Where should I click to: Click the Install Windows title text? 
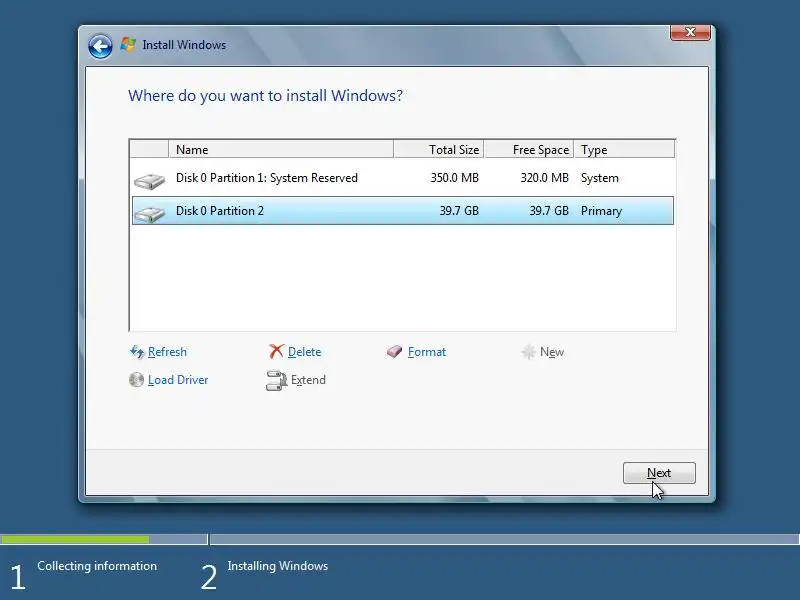[184, 45]
